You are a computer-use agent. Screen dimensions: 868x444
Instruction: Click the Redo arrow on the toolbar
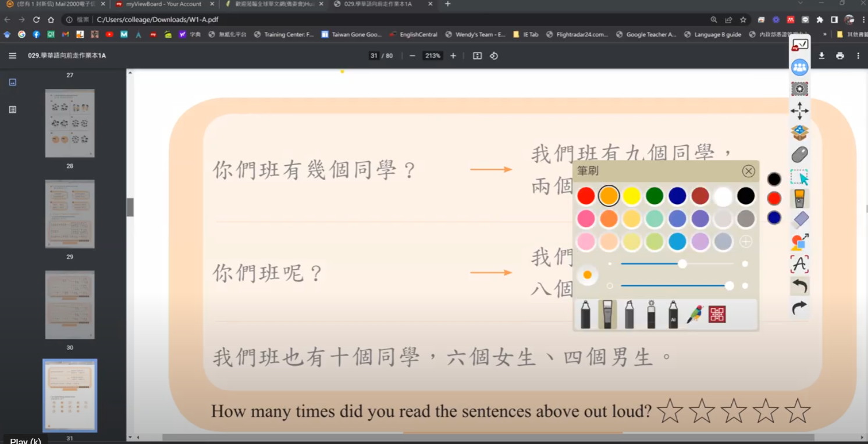pos(799,306)
